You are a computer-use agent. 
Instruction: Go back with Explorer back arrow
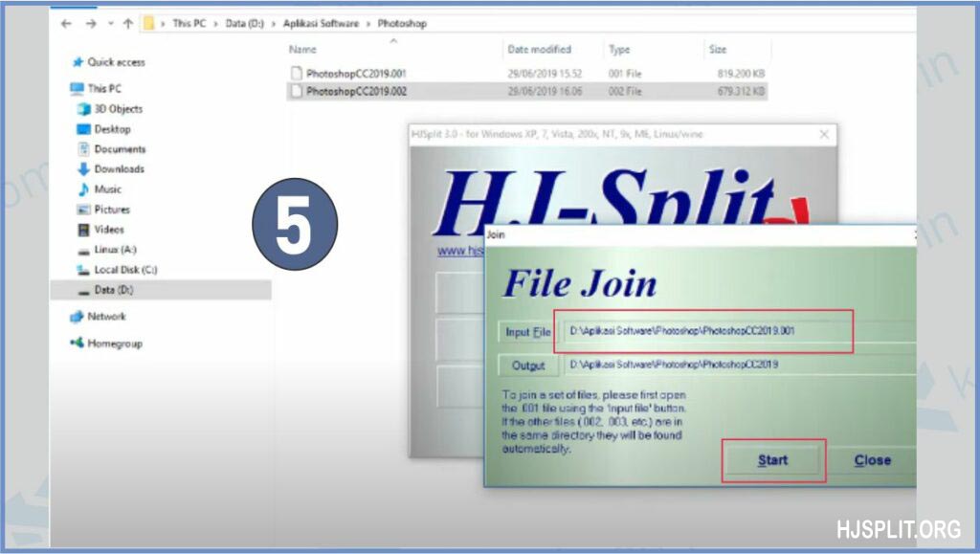pyautogui.click(x=66, y=24)
